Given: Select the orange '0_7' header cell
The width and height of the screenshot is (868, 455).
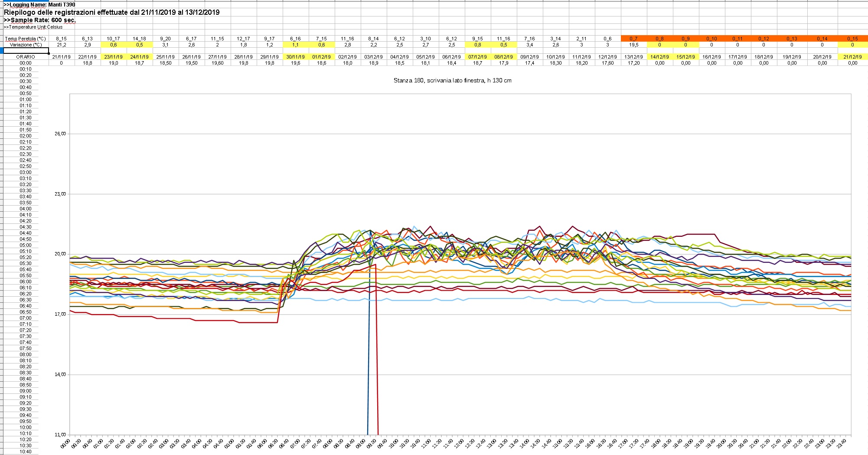Looking at the screenshot, I should coord(633,39).
